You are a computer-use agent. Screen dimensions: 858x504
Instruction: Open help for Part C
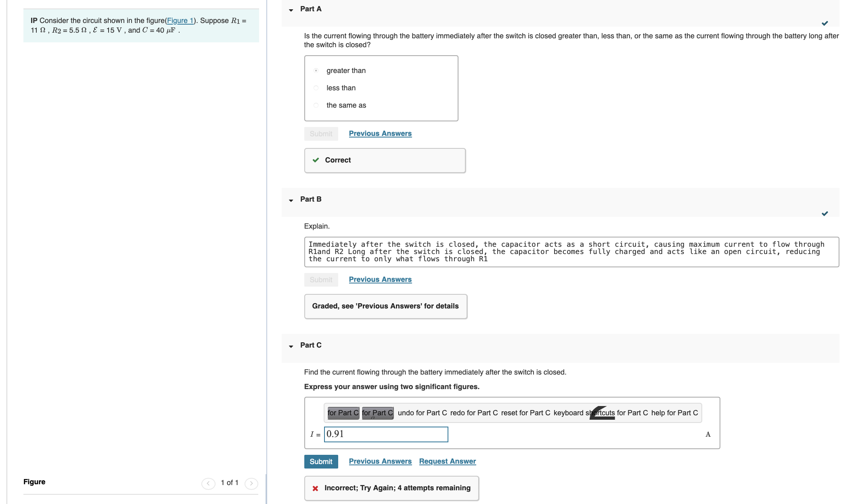click(x=674, y=413)
